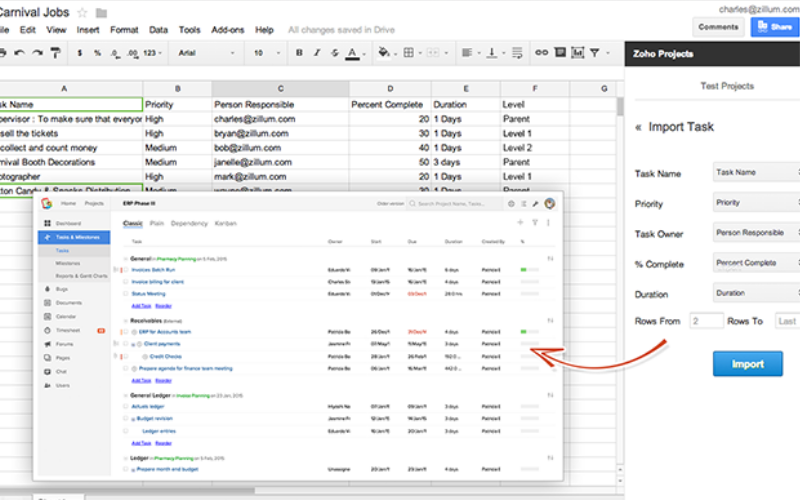
Task: Open Task Name mapping dropdown
Action: (x=756, y=172)
